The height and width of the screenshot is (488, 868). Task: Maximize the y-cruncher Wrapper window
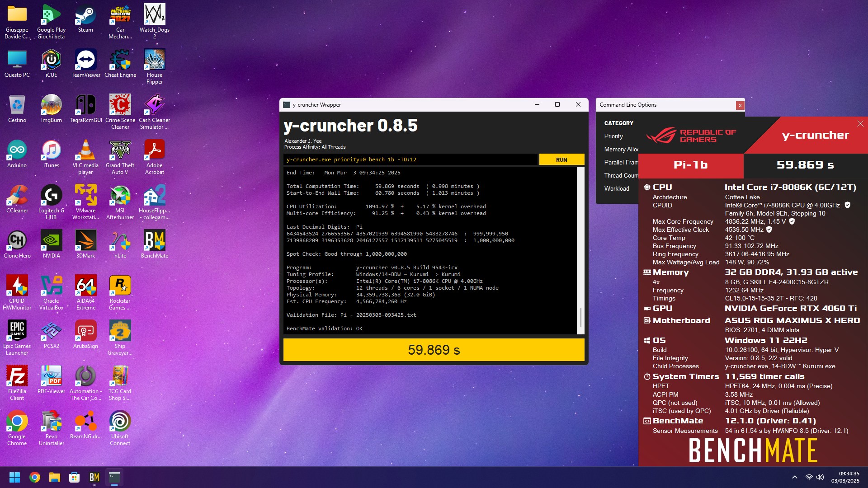(x=557, y=104)
